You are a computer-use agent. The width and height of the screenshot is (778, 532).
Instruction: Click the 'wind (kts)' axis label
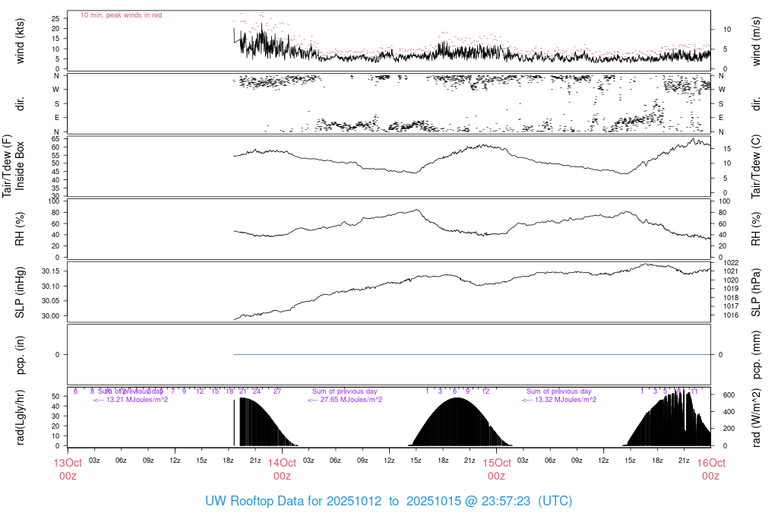coord(21,42)
